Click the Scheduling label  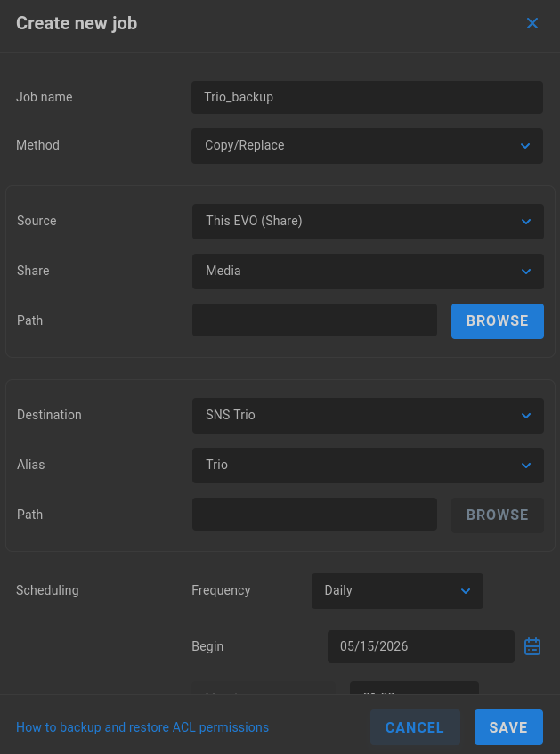tap(47, 590)
